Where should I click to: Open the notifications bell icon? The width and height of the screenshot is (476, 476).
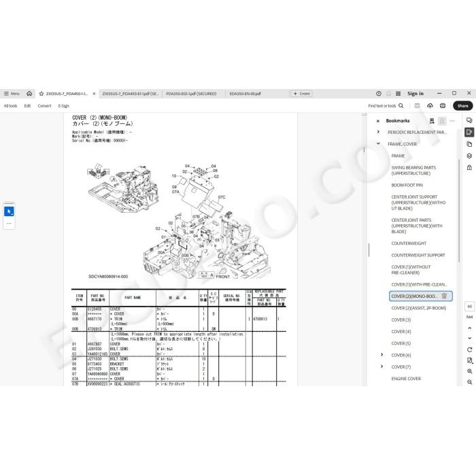[x=388, y=94]
